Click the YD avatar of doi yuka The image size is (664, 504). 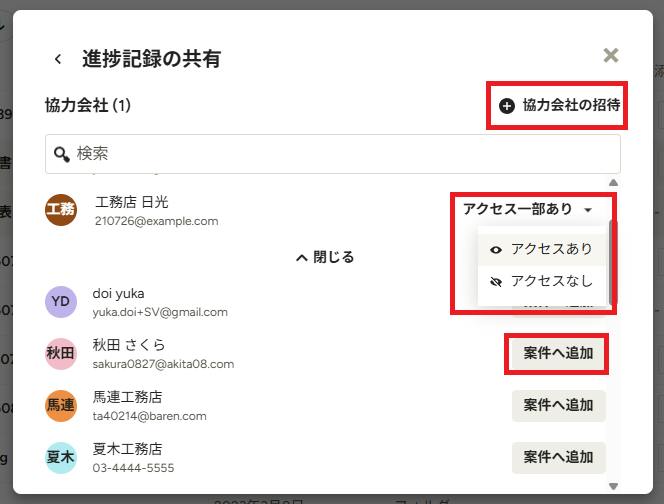coord(61,302)
